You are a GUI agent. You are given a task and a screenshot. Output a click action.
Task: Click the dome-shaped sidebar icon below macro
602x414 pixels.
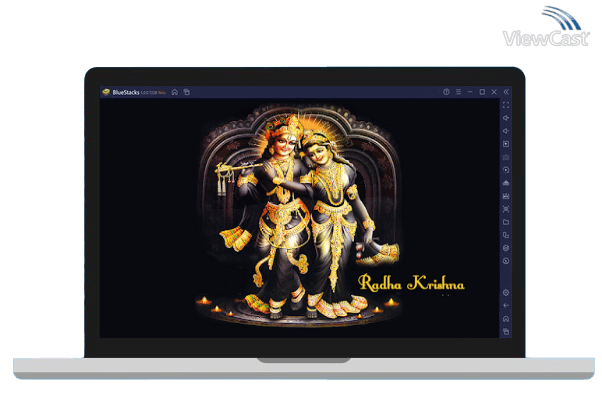coord(506,183)
